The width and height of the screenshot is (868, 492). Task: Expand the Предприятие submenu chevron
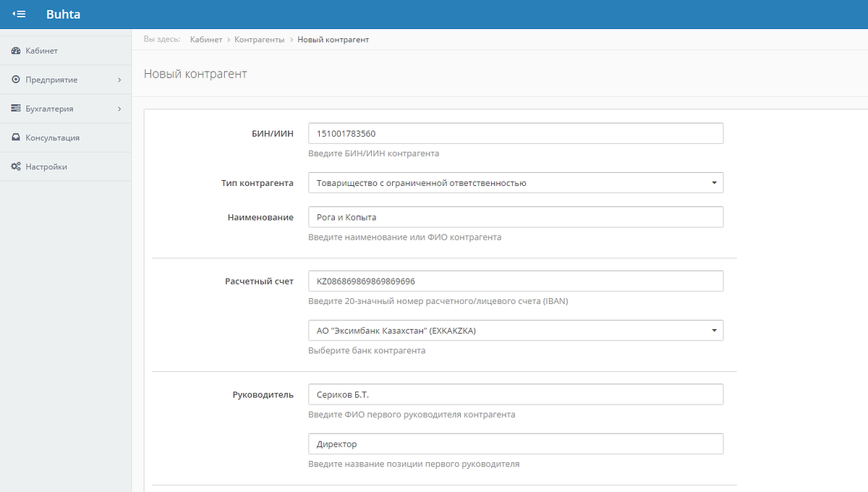[119, 80]
